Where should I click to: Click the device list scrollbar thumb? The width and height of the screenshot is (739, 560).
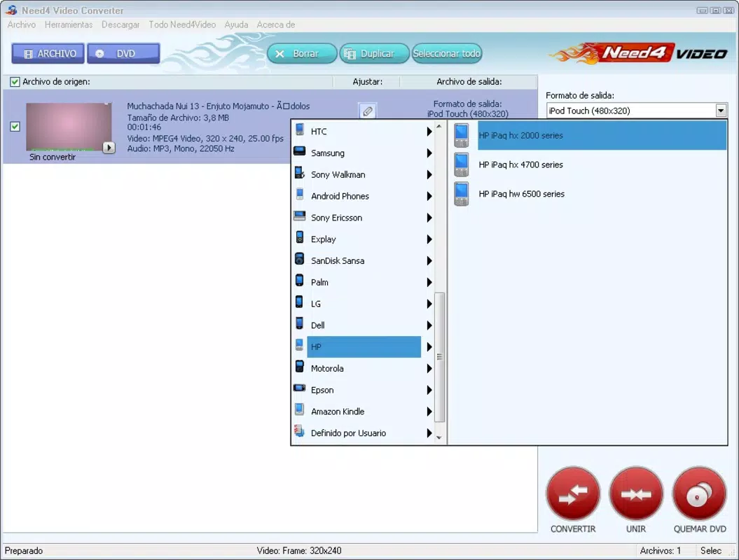[439, 356]
